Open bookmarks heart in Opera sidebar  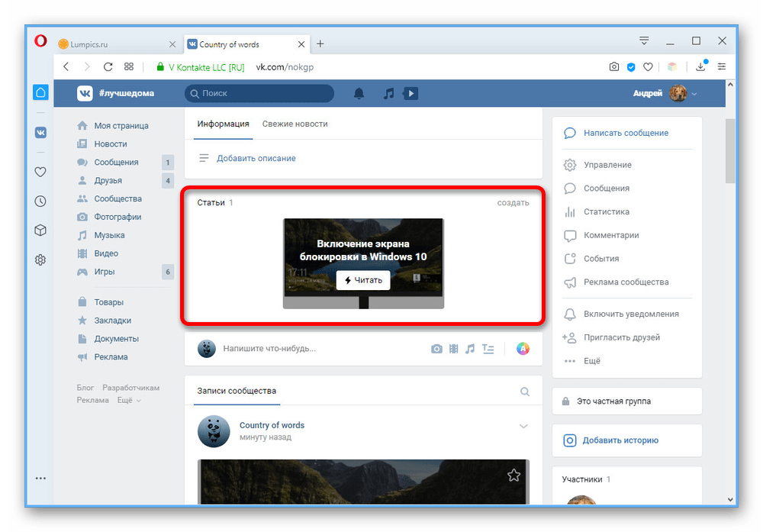pyautogui.click(x=40, y=172)
